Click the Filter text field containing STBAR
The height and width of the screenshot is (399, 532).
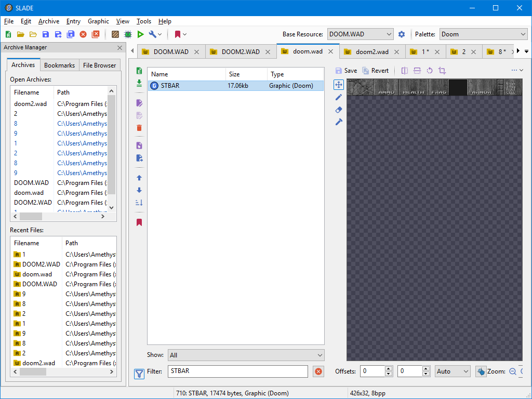click(238, 371)
